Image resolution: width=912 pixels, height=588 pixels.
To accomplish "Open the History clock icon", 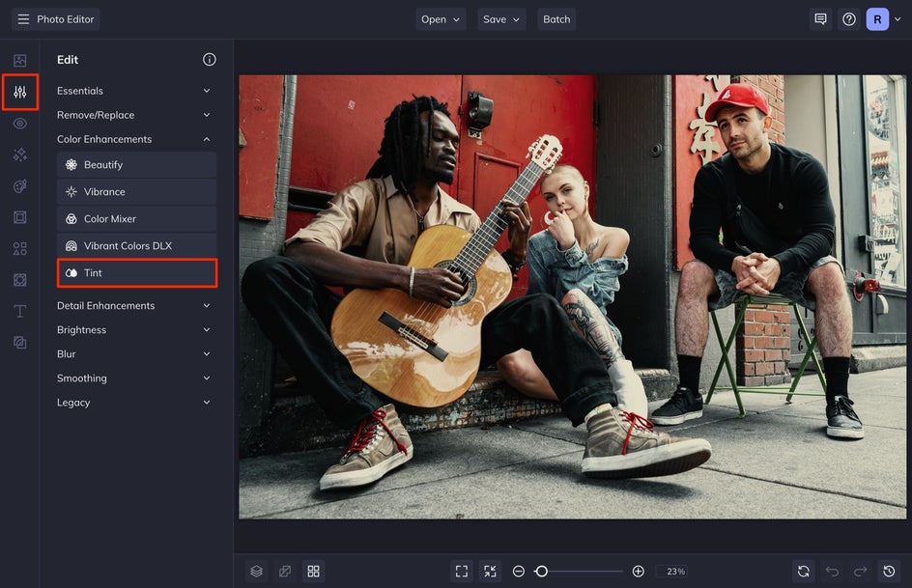I will coord(890,572).
